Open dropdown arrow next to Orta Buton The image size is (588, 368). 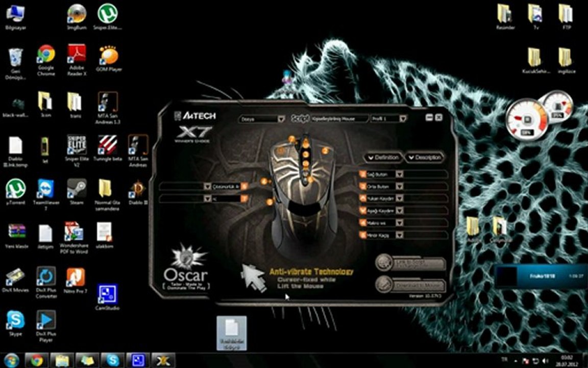click(399, 186)
